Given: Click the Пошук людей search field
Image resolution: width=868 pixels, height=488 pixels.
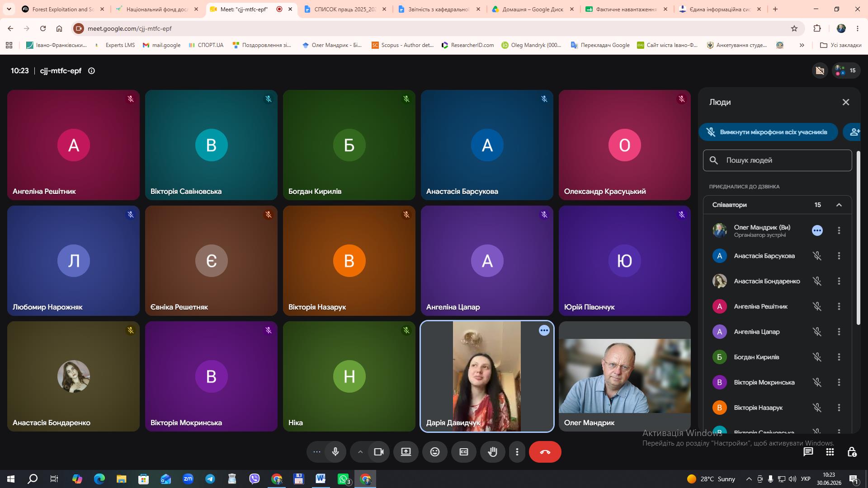Looking at the screenshot, I should tap(778, 160).
